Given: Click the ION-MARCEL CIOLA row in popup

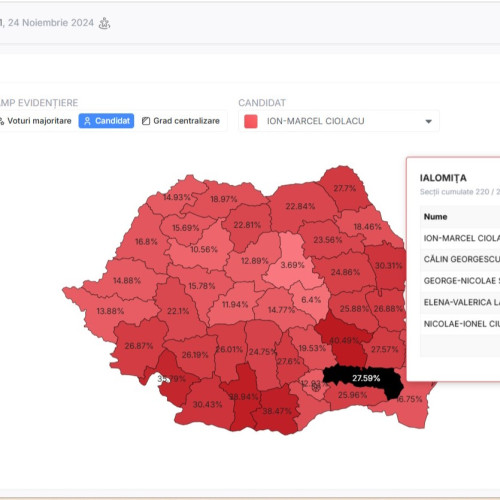Looking at the screenshot, I should tap(460, 238).
